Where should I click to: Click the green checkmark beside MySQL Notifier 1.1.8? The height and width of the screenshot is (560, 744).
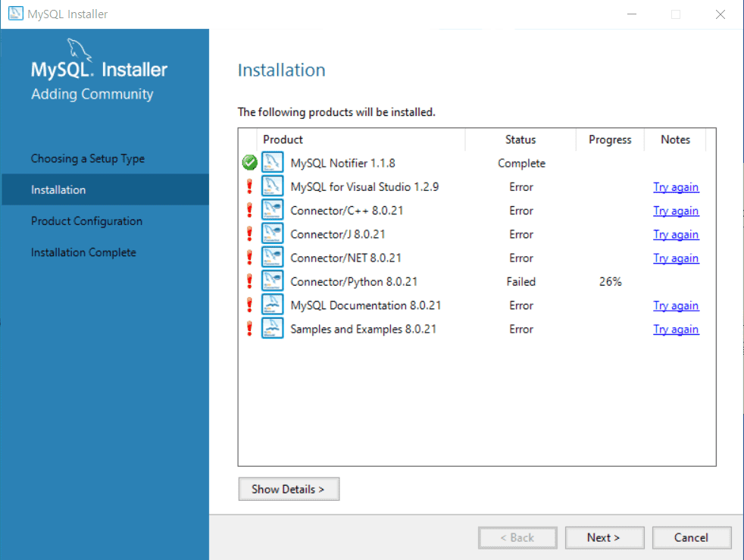tap(249, 163)
